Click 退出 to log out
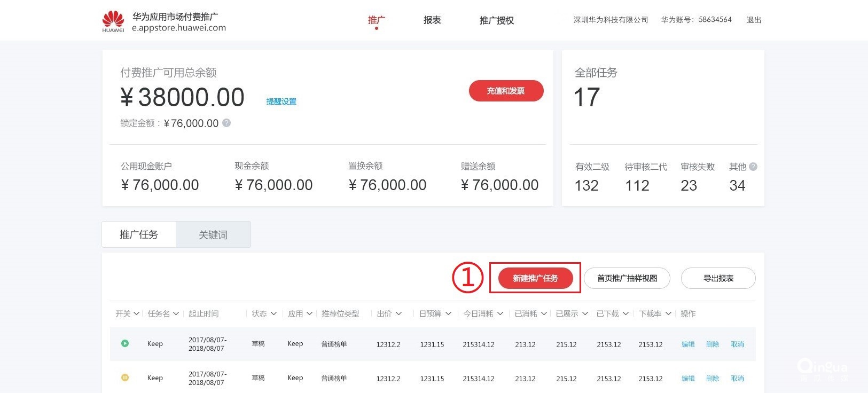 click(754, 20)
